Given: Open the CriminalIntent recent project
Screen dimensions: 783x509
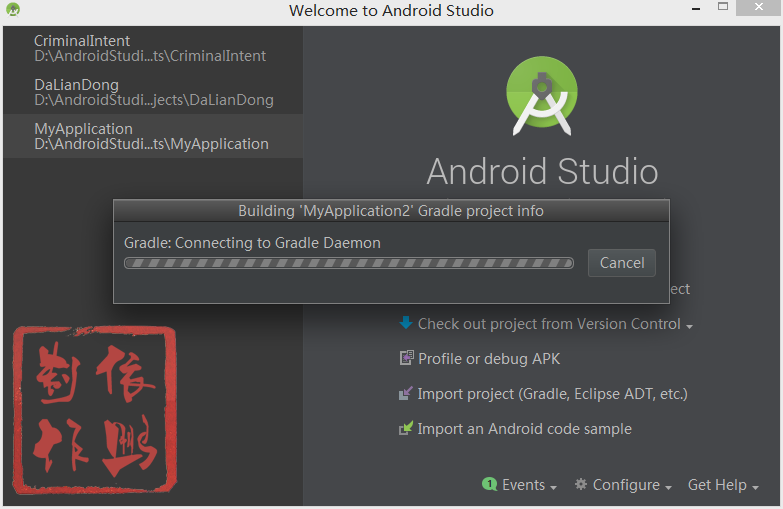Looking at the screenshot, I should 153,48.
